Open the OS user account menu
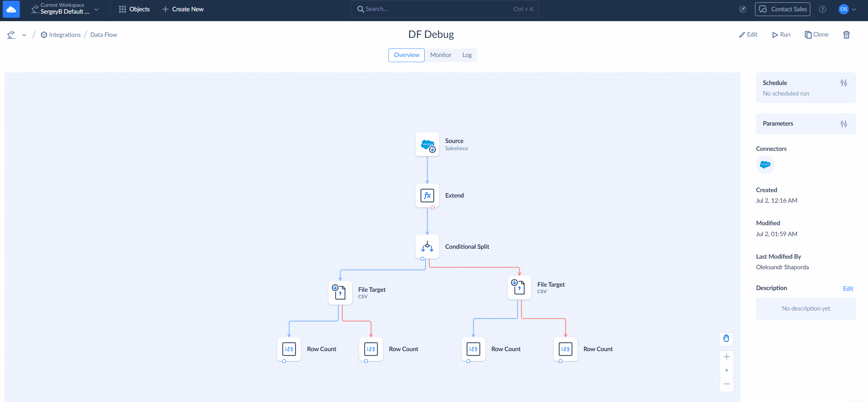 [x=848, y=9]
